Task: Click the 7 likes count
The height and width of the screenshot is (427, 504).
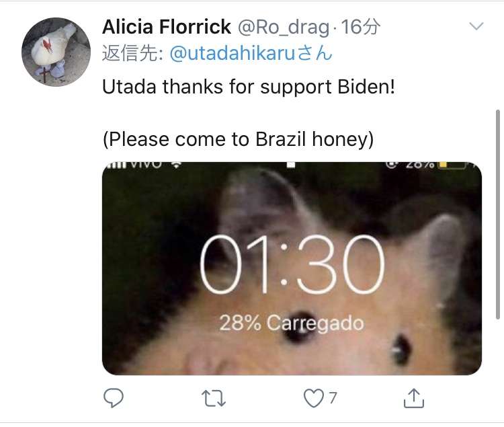Action: point(333,398)
